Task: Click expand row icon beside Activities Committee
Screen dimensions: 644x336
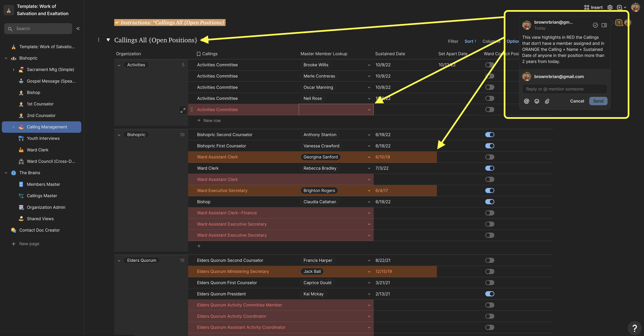Action: [183, 110]
